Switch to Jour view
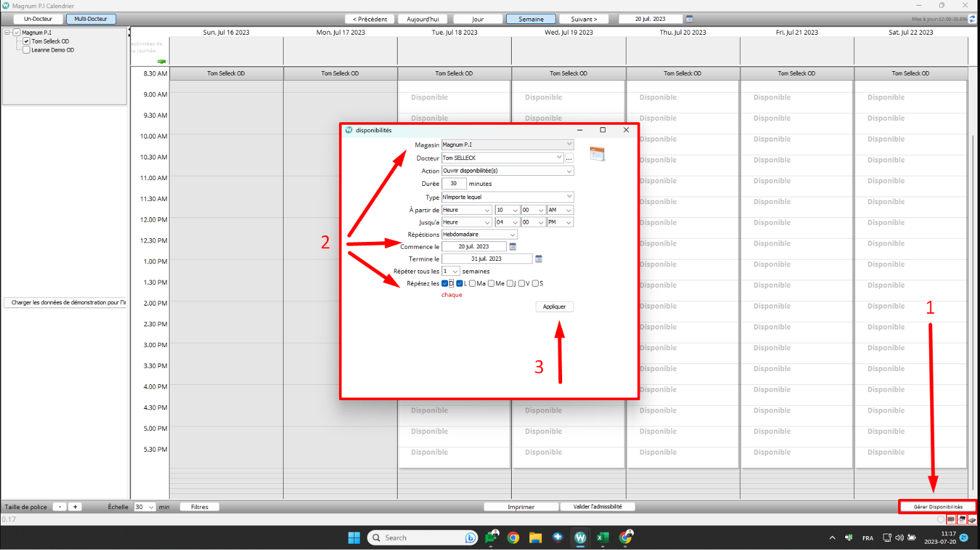The width and height of the screenshot is (980, 550). 478,19
